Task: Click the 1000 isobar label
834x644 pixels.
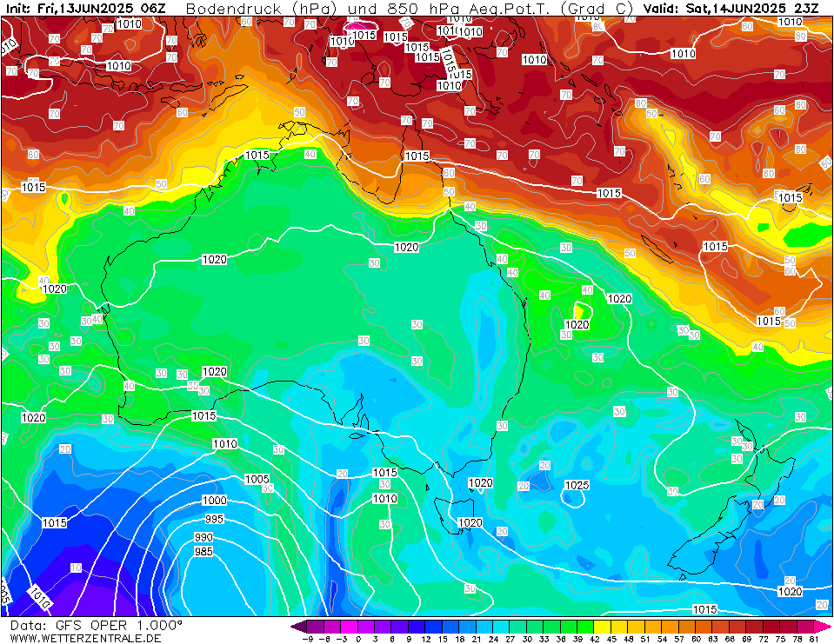Action: pyautogui.click(x=214, y=500)
